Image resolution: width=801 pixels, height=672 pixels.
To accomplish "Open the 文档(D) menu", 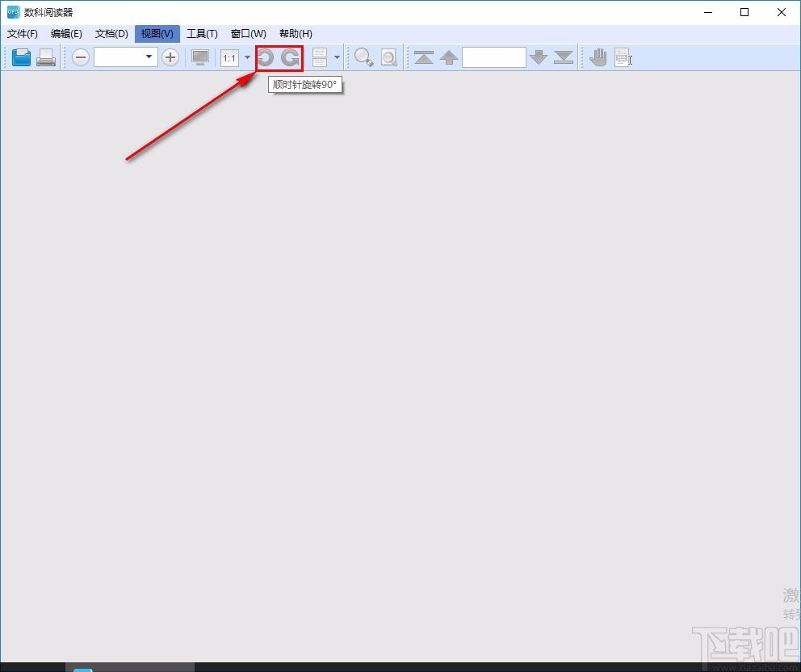I will click(x=111, y=34).
